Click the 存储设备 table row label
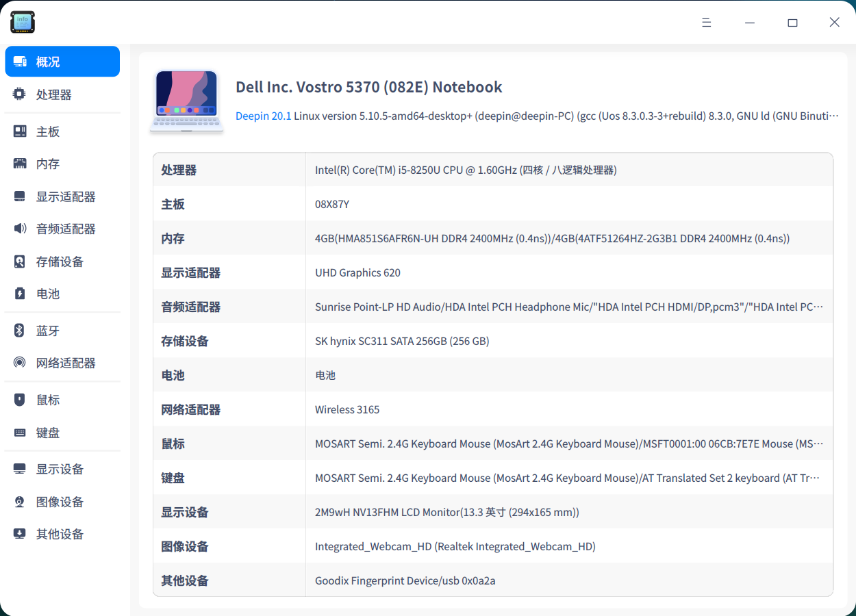 pyautogui.click(x=185, y=341)
